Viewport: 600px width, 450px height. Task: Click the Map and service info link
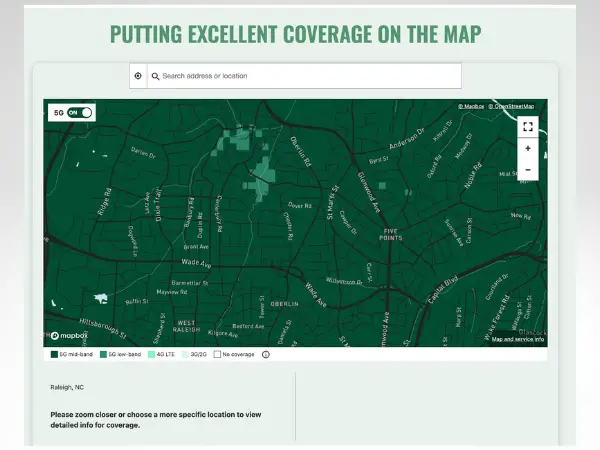click(518, 339)
